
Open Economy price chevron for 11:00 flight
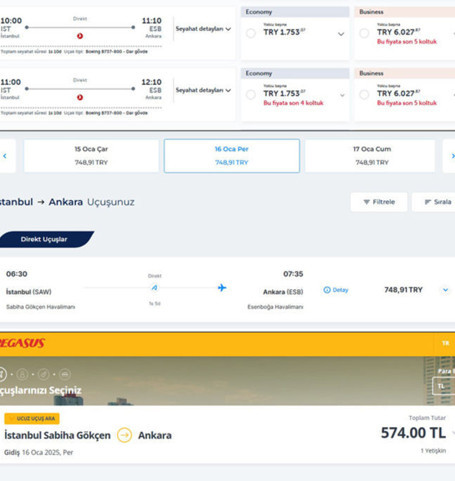342,95
